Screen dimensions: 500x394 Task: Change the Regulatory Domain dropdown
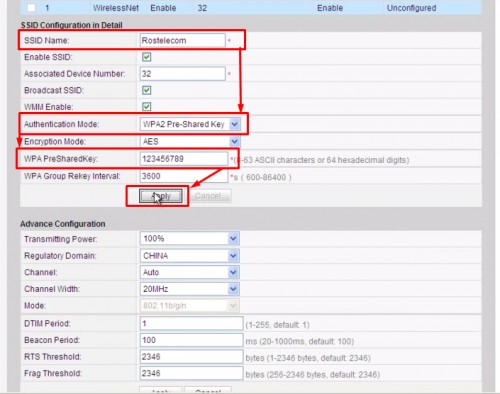190,256
